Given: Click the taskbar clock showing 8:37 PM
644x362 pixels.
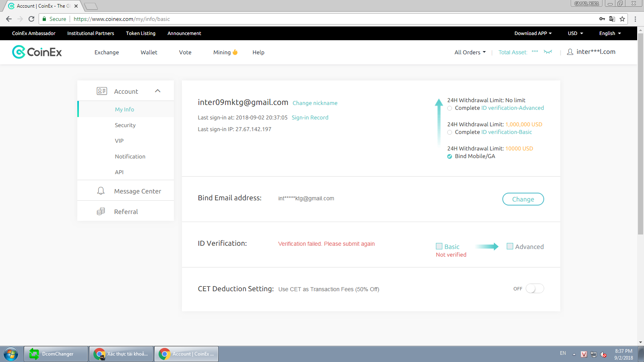Looking at the screenshot, I should [623, 354].
